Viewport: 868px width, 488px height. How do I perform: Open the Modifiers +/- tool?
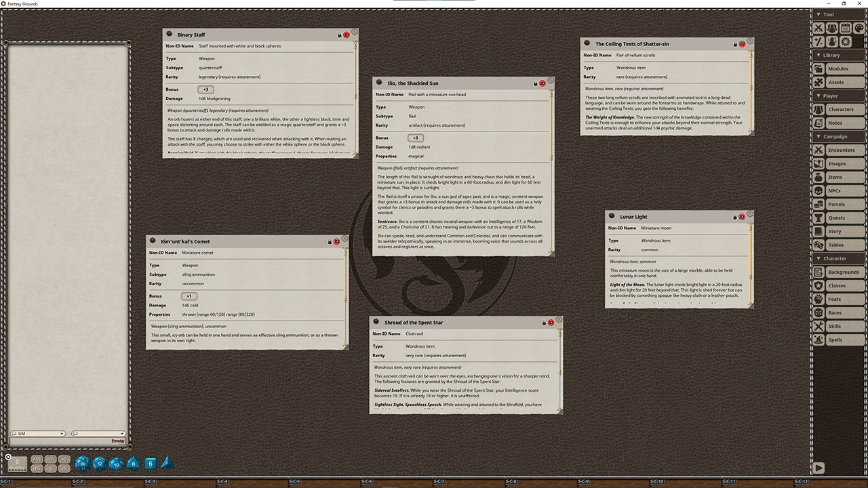(x=818, y=41)
